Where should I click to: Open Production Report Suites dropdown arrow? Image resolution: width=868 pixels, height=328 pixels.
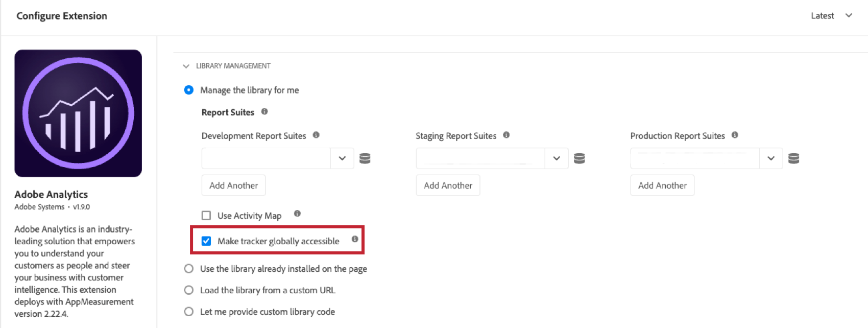pos(771,158)
